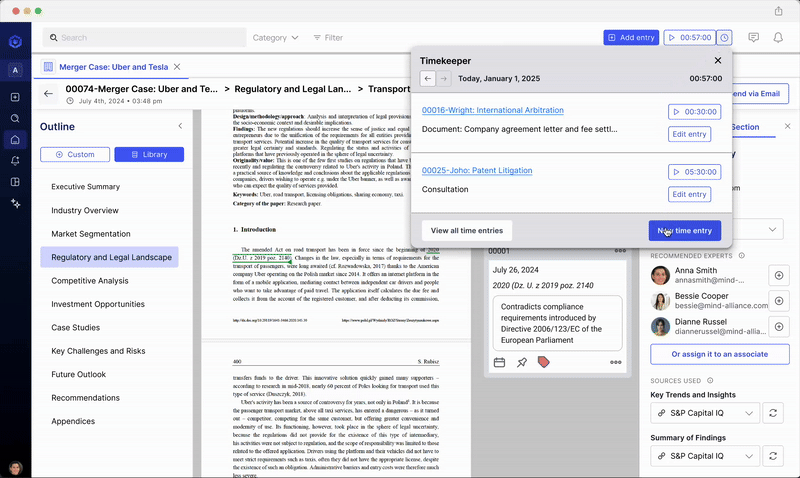Edit entry for Joho: Patent Litigation
This screenshot has height=478, width=800.
click(689, 194)
